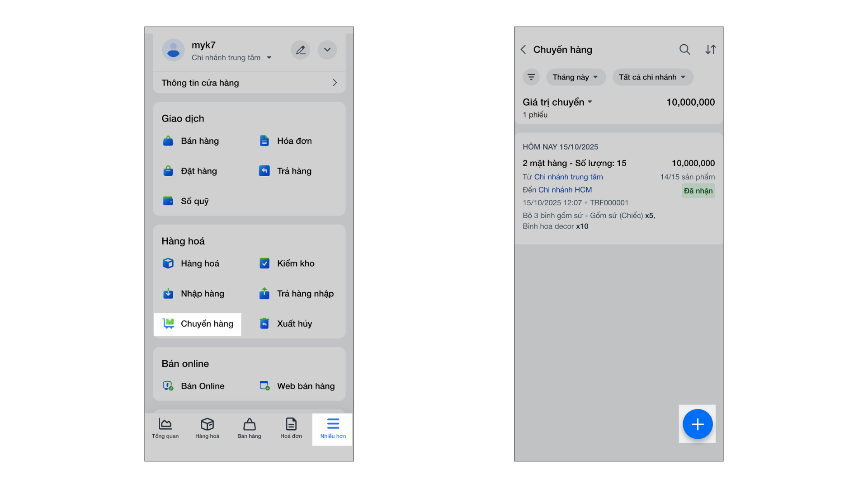Expand the Tháng này time filter
The width and height of the screenshot is (868, 488).
pos(575,77)
